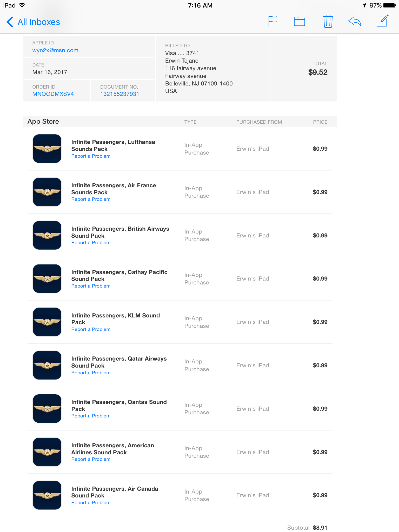Tap Lufthansa Sounds Pack app icon

[47, 149]
